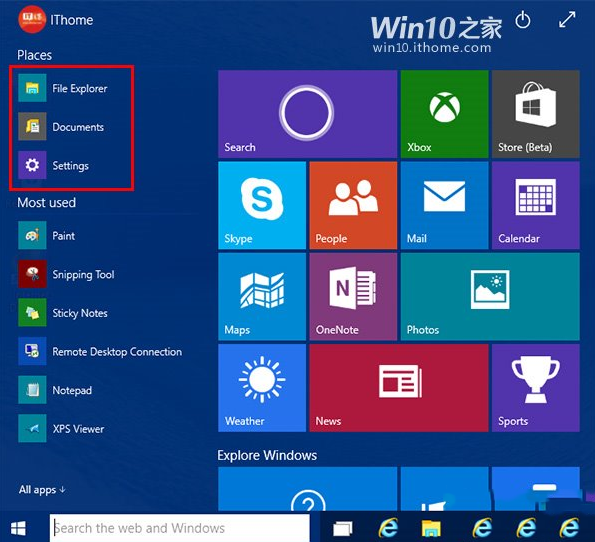Open the Calendar tile
The height and width of the screenshot is (542, 595).
coord(535,205)
